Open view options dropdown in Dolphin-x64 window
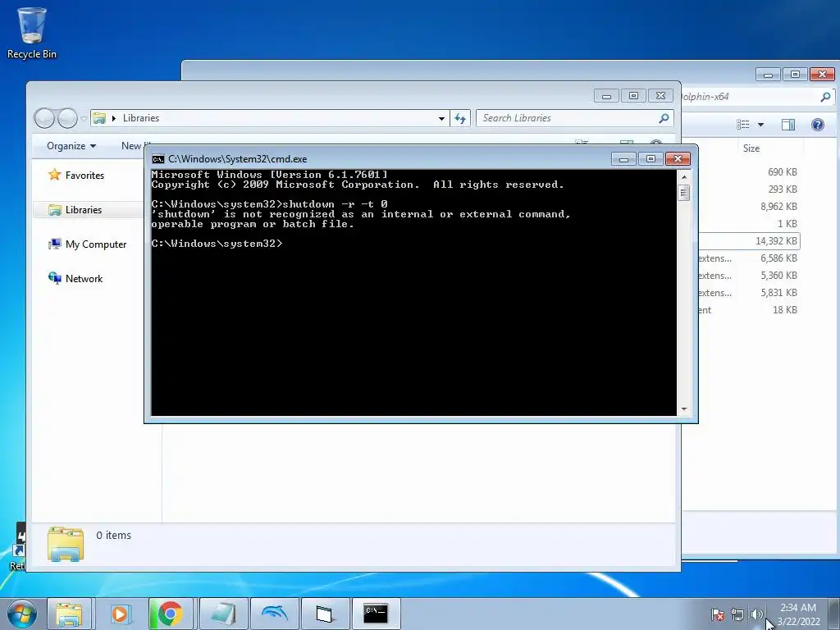This screenshot has width=840, height=630. pos(760,125)
